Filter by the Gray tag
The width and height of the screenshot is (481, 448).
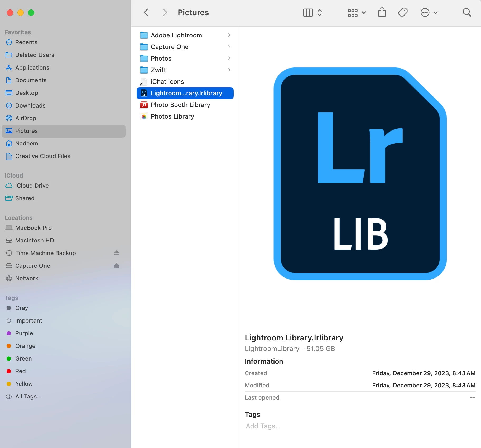(63, 308)
